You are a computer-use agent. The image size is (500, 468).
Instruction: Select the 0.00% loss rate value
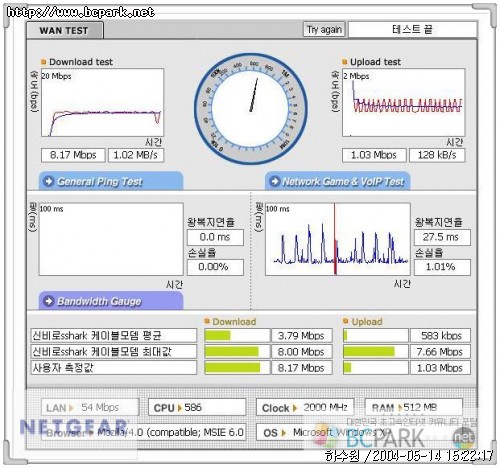coord(215,267)
